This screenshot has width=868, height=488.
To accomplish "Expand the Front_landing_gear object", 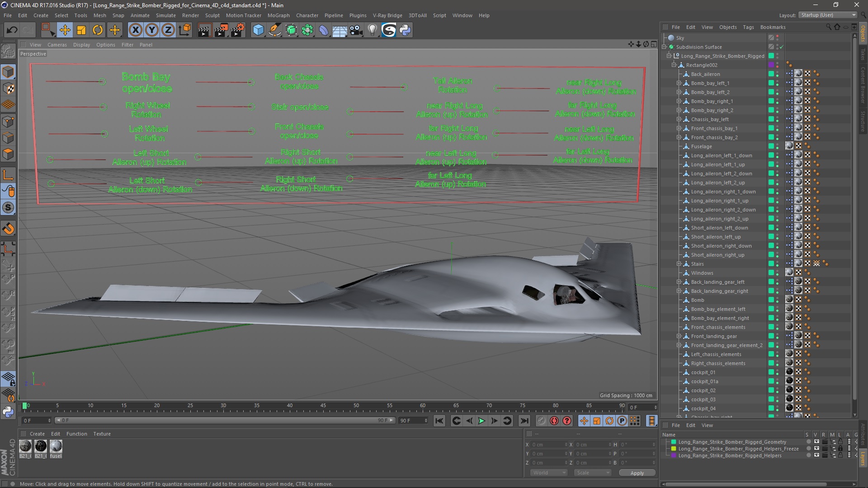I will click(x=679, y=336).
